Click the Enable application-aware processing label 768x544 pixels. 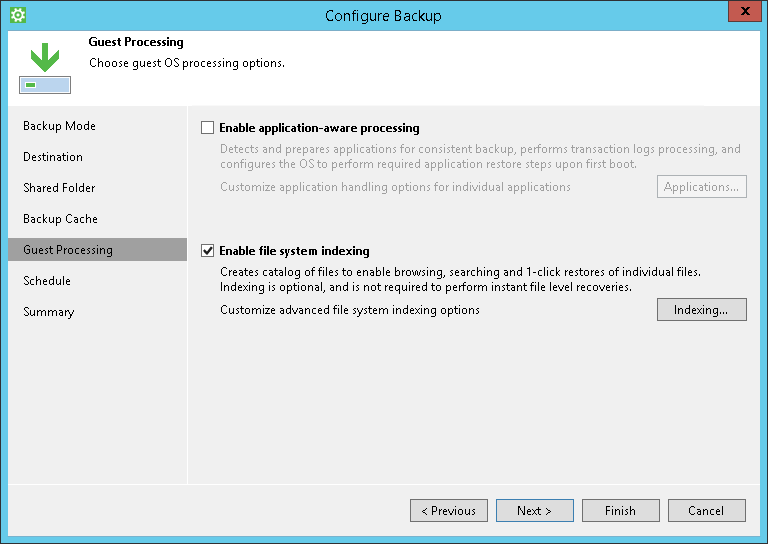[319, 128]
